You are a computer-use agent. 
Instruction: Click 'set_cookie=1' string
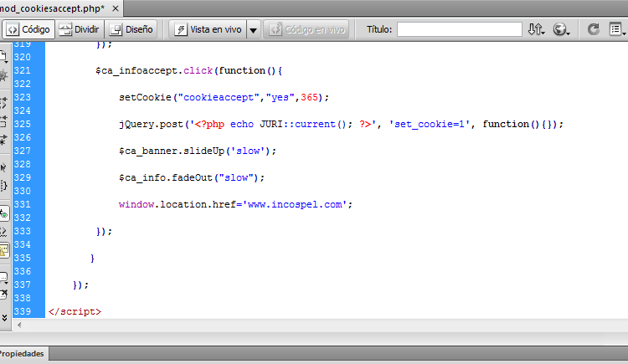430,124
